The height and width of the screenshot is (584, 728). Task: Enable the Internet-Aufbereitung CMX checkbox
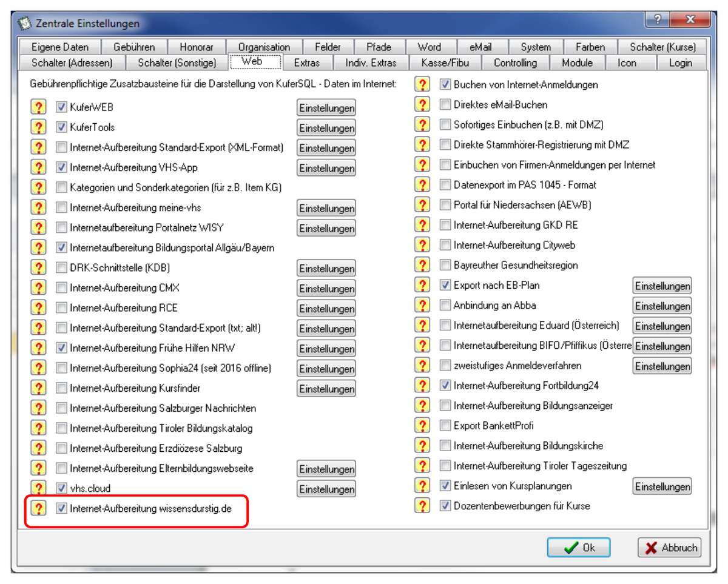click(61, 288)
